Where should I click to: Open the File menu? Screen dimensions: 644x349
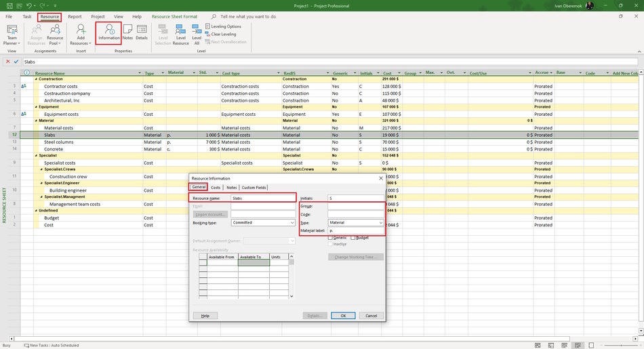(9, 17)
